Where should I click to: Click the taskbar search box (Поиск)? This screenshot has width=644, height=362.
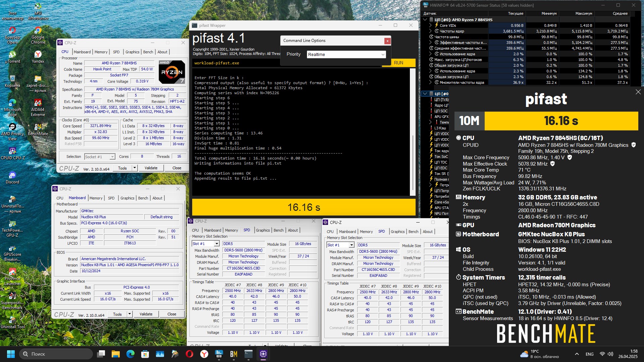(x=56, y=354)
